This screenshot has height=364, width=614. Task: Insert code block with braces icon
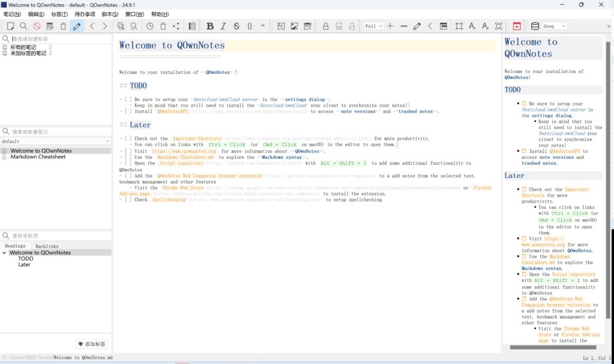(249, 26)
